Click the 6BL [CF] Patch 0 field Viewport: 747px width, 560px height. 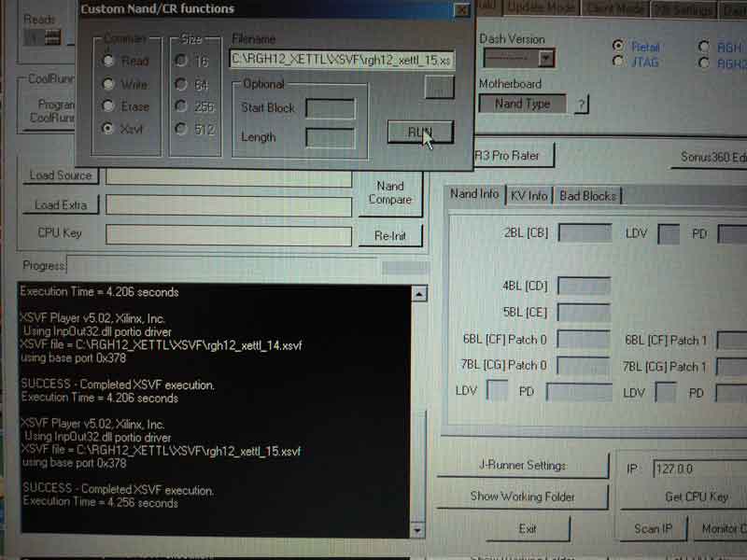[x=584, y=339]
